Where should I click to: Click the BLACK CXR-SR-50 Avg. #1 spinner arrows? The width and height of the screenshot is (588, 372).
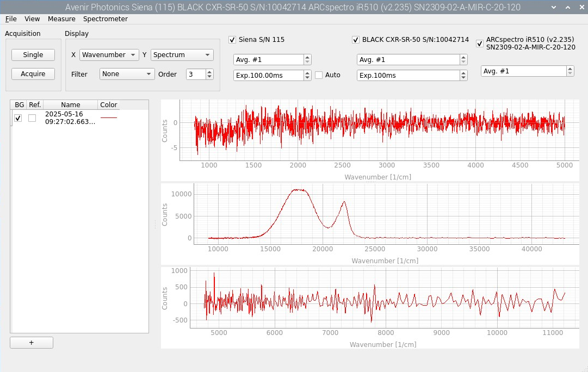pos(463,60)
